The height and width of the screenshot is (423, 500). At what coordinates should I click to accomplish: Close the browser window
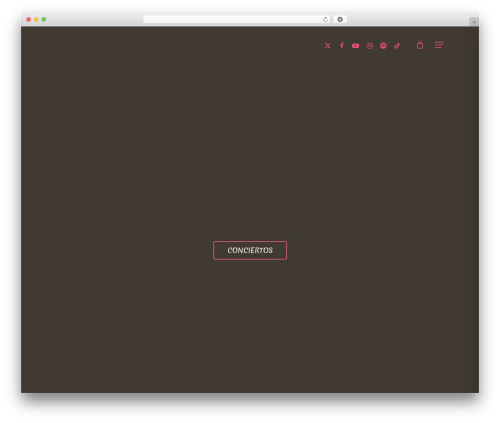click(x=29, y=19)
